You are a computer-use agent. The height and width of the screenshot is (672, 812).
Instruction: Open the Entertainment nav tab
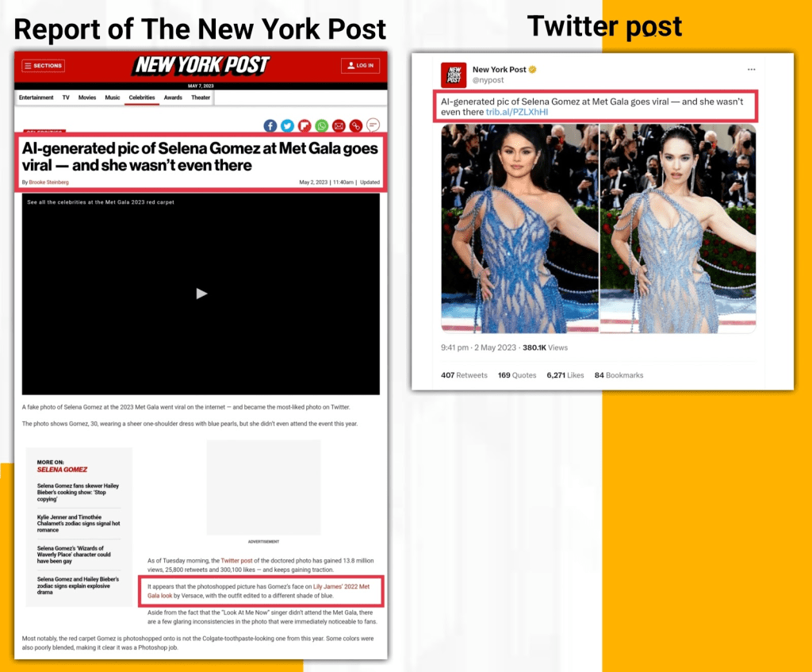[x=36, y=98]
